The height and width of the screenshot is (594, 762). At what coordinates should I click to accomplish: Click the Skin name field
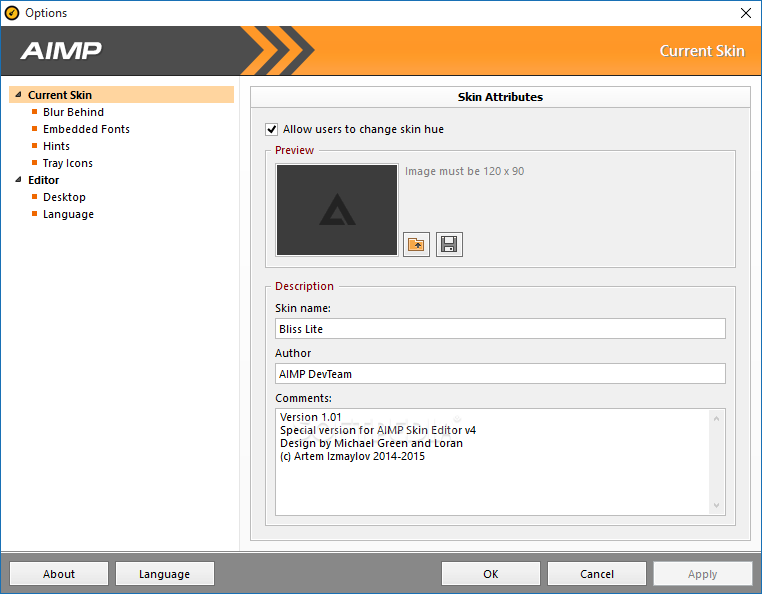pos(500,329)
